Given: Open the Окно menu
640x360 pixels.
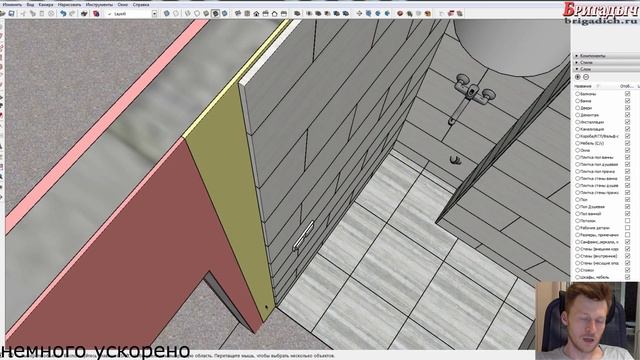Looking at the screenshot, I should click(x=122, y=4).
